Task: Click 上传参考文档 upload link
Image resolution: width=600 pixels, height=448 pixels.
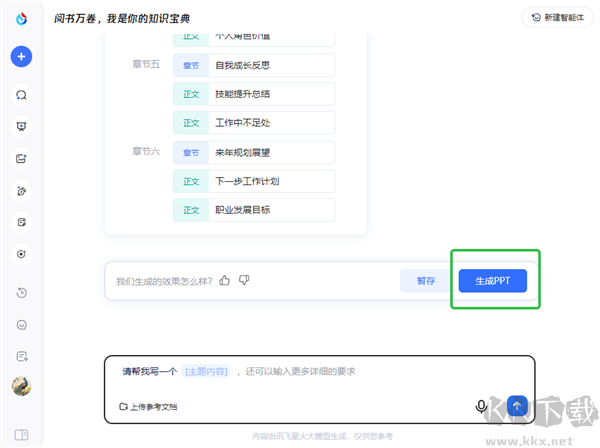Action: click(148, 407)
